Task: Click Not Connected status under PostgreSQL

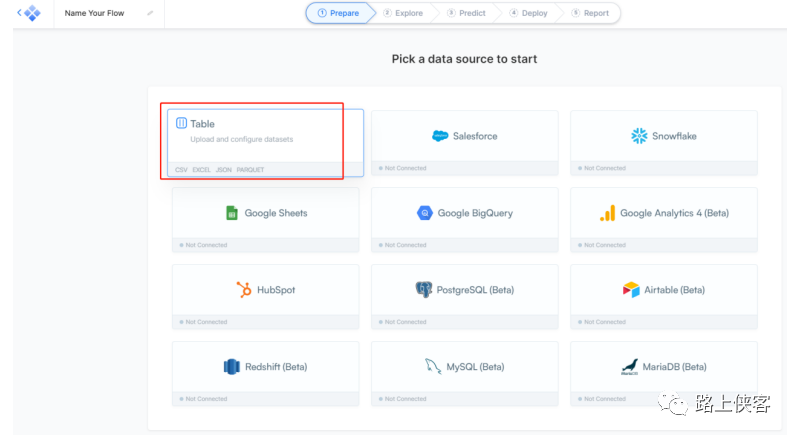Action: tap(403, 322)
